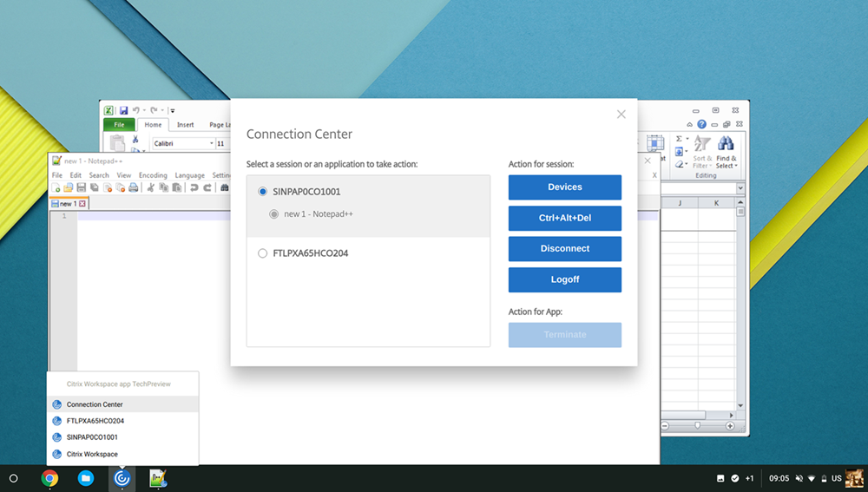Open Citrix Workspace entry in popup menu

123,454
